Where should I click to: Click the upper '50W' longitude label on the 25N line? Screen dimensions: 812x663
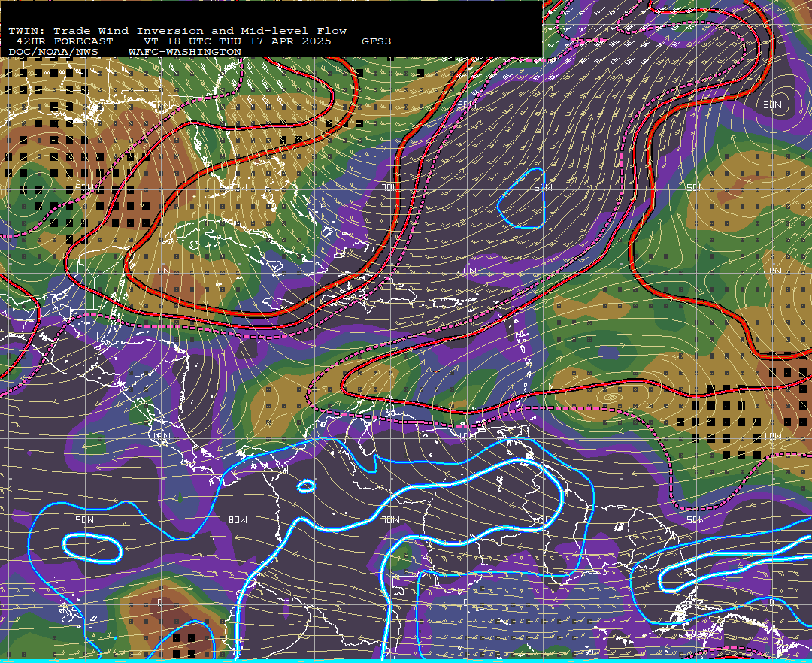[696, 188]
